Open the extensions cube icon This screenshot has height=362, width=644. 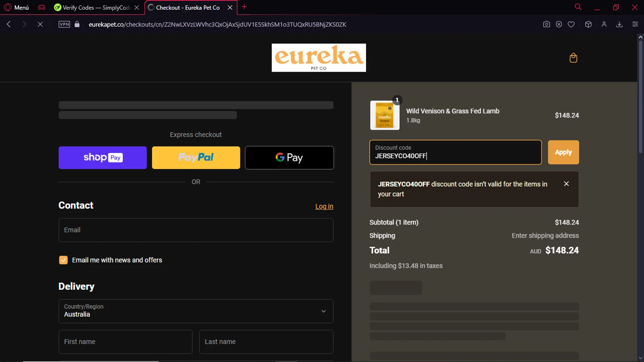[588, 24]
